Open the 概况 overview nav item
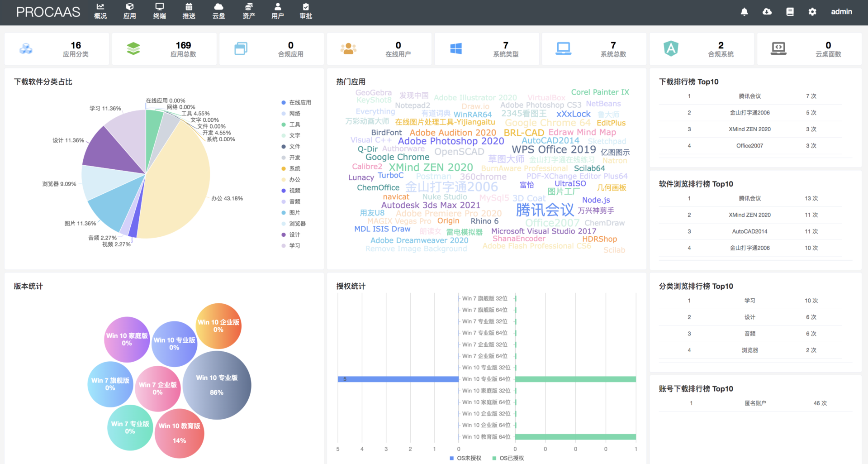868x464 pixels. click(100, 11)
